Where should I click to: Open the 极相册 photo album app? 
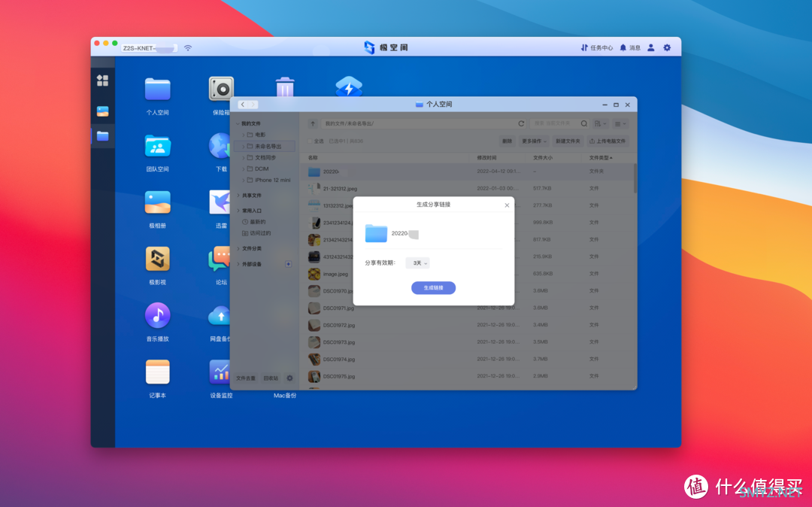[157, 202]
